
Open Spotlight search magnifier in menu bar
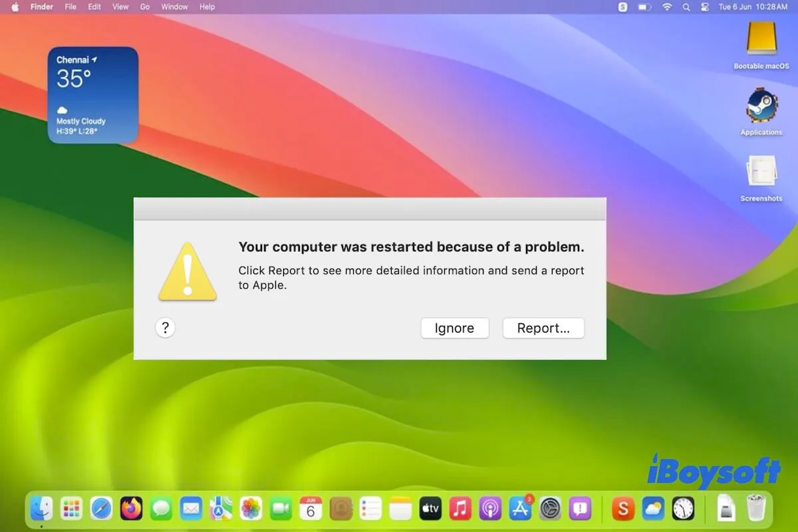(x=686, y=7)
